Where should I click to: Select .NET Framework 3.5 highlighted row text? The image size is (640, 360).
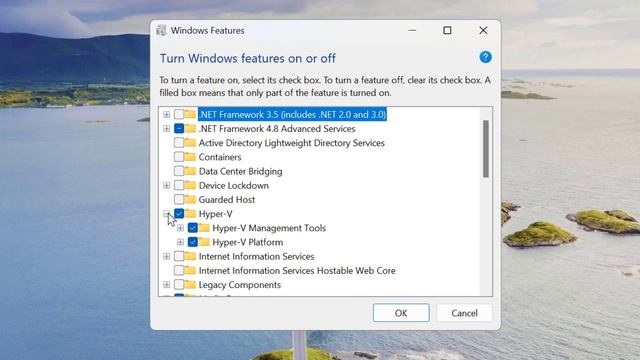[292, 114]
